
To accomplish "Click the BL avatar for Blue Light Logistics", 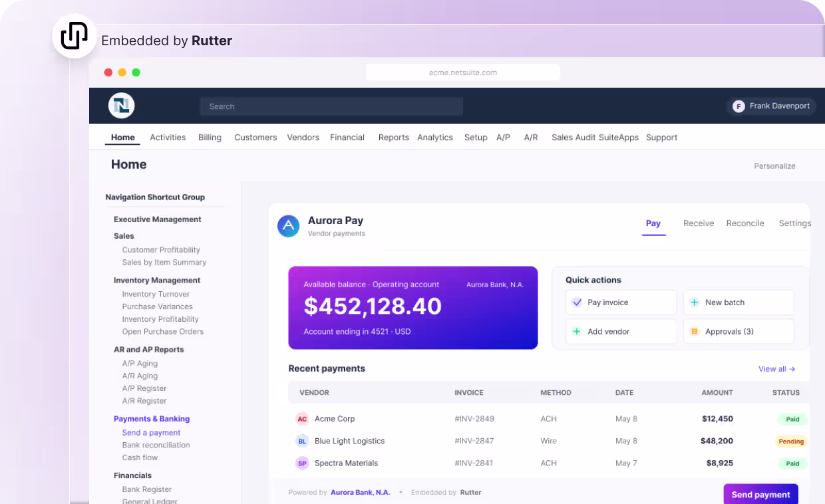I will click(302, 441).
